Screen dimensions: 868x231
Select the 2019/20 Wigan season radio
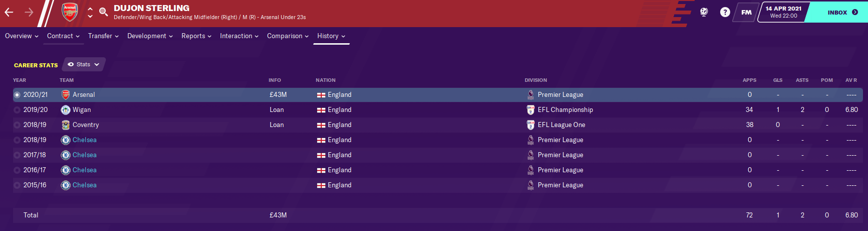[17, 110]
